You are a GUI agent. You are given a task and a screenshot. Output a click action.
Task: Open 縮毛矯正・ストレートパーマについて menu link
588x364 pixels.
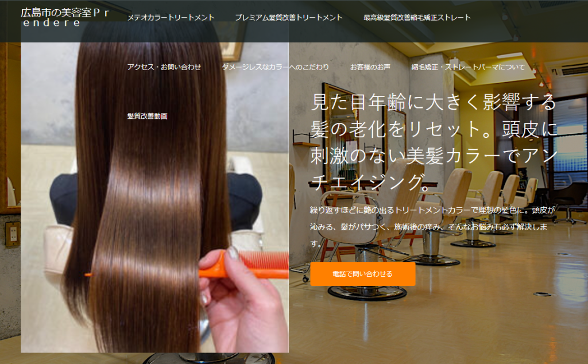[468, 67]
